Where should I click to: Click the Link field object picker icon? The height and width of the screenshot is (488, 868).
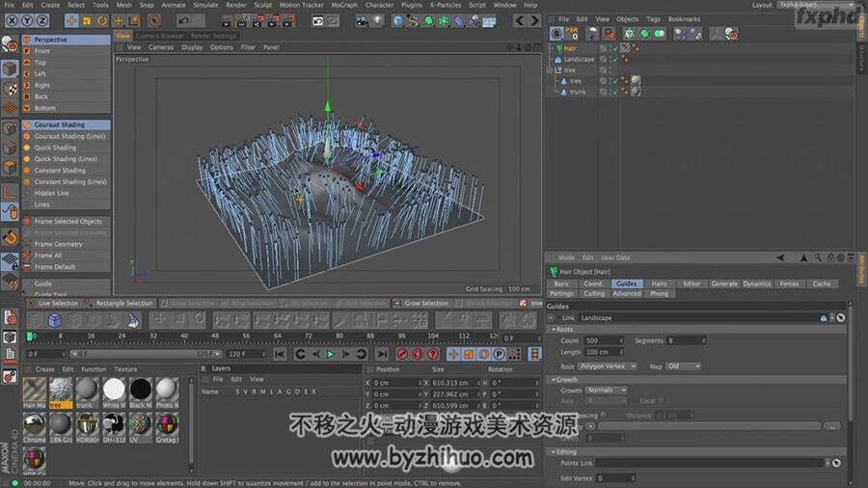tap(840, 317)
